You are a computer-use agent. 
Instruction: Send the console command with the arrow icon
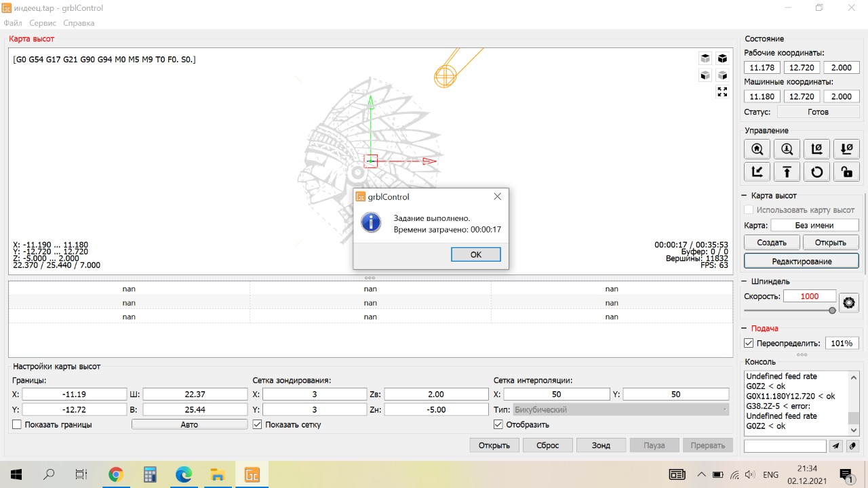click(x=836, y=446)
